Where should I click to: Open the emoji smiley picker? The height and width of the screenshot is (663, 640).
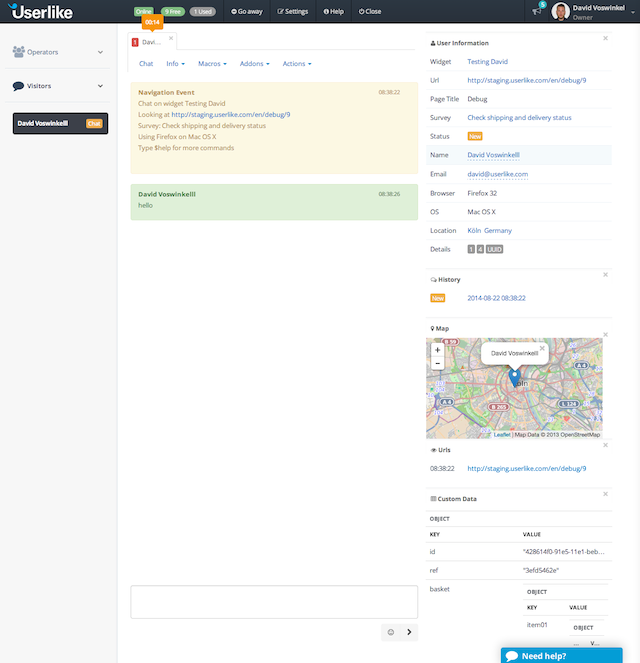pyautogui.click(x=391, y=632)
